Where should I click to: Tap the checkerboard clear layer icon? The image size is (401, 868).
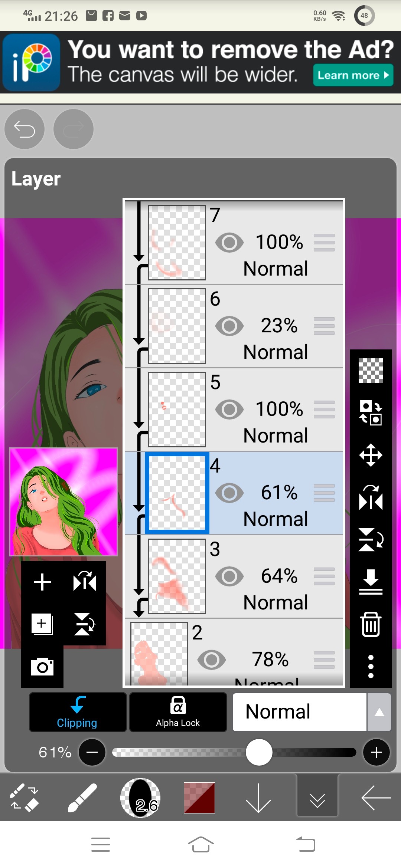tap(371, 371)
